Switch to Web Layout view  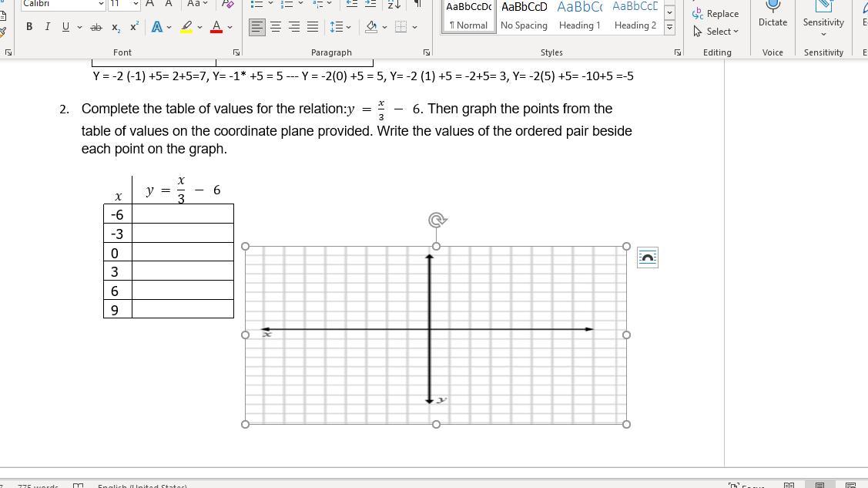tap(851, 485)
